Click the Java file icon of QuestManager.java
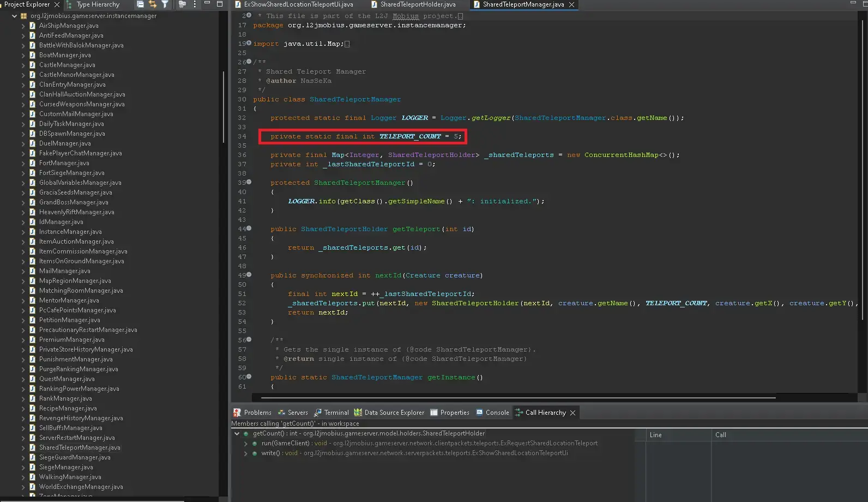This screenshot has width=868, height=502. (33, 379)
